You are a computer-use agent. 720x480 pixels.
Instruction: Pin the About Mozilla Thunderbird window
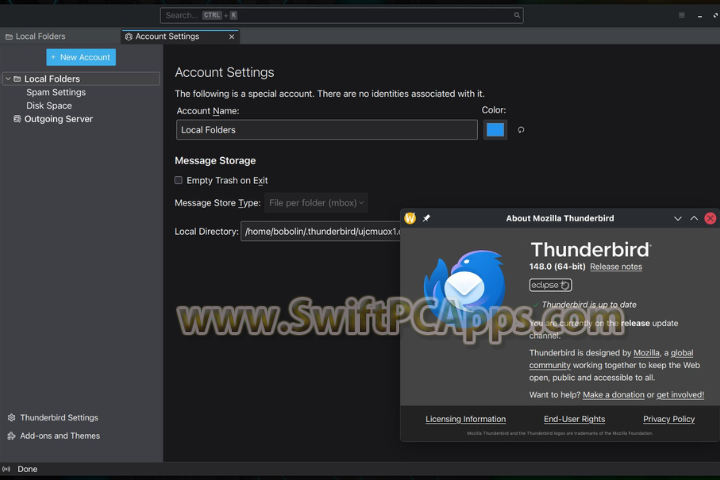[427, 218]
